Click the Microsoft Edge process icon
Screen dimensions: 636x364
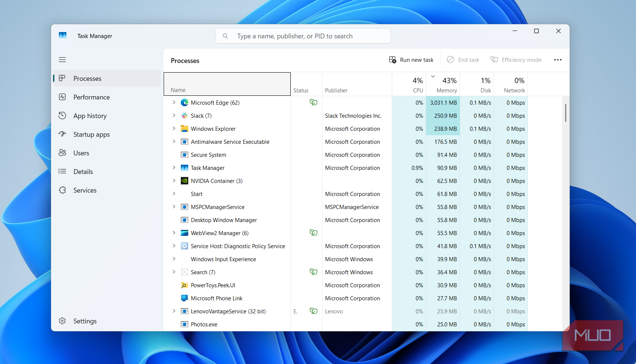pyautogui.click(x=184, y=103)
